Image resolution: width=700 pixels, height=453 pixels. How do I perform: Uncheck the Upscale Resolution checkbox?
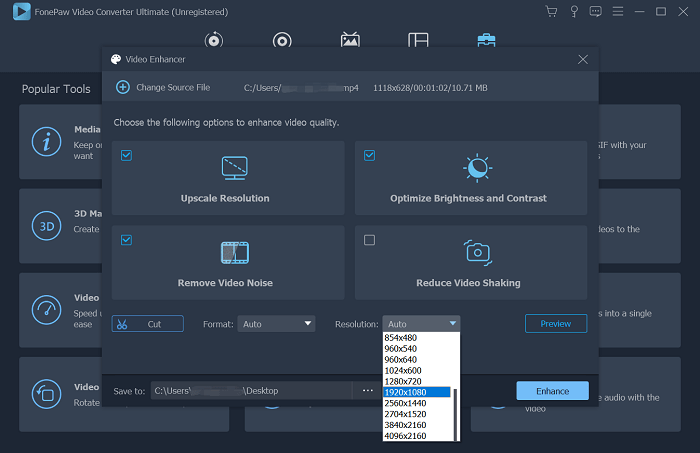point(126,155)
